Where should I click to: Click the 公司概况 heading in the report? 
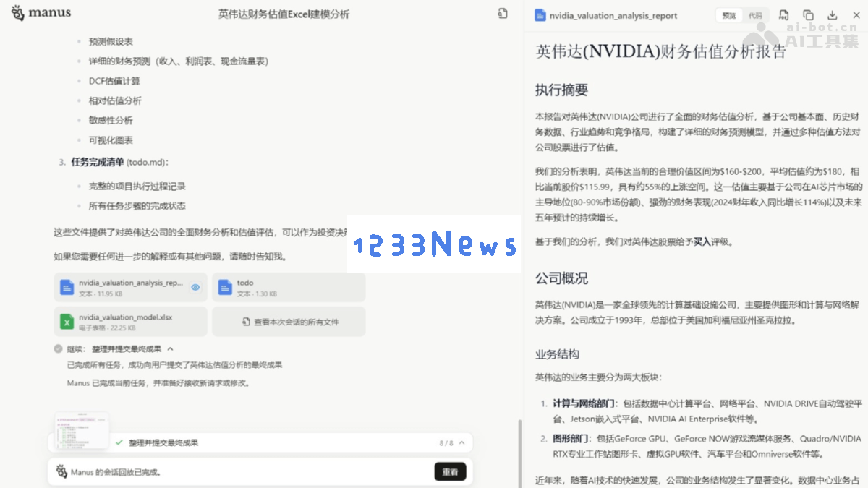click(561, 278)
